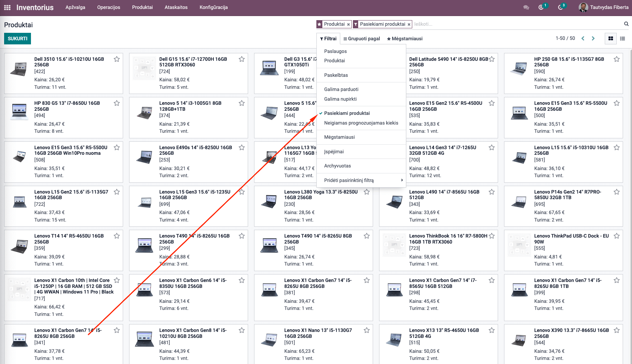Open Lenovo X1 Carbon 10th Intel Core card
The height and width of the screenshot is (364, 632).
coord(63,298)
